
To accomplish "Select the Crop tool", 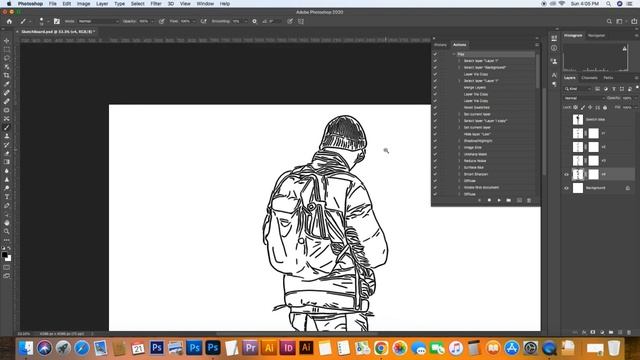I will 7,76.
